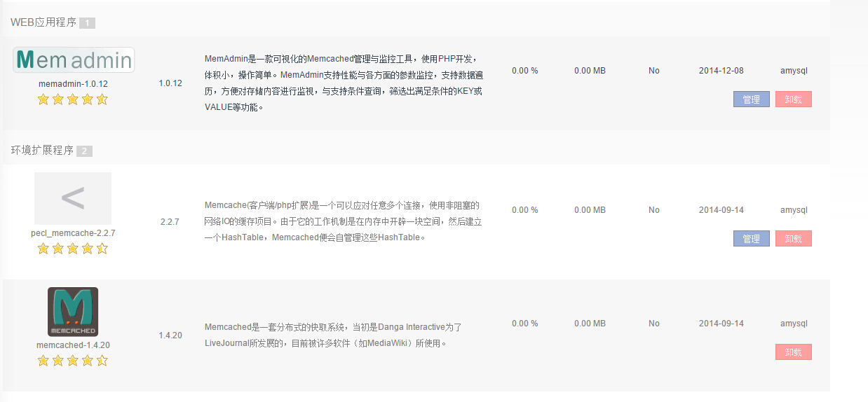
Task: Open the pecl_memcache-2.2.7 name link
Action: click(x=73, y=233)
